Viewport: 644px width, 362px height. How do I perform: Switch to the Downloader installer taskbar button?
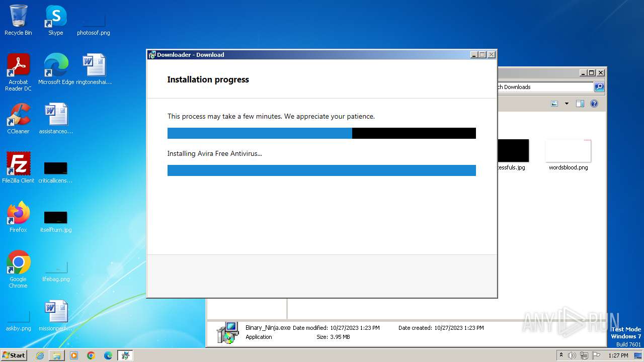click(125, 355)
